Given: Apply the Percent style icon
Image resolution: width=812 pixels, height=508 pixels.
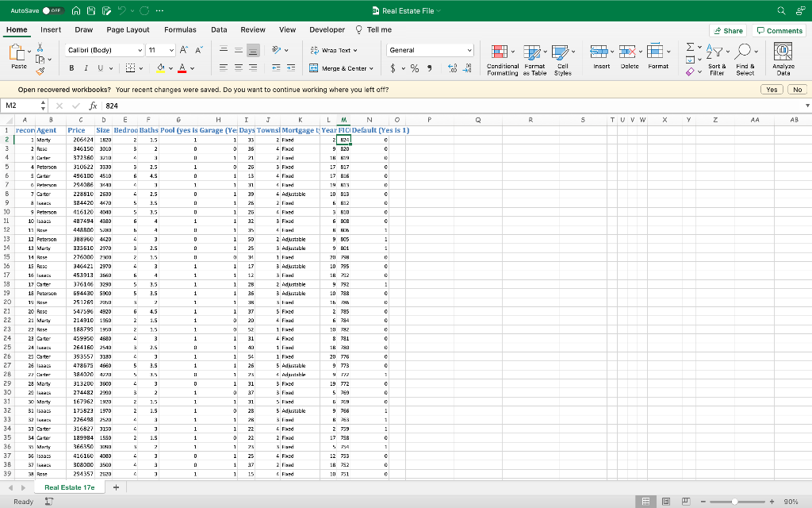Looking at the screenshot, I should (414, 68).
